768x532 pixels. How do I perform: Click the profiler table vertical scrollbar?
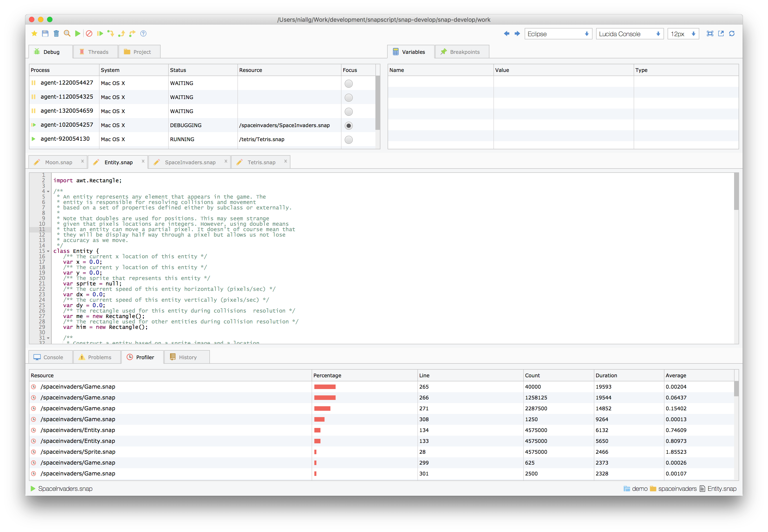(x=736, y=389)
